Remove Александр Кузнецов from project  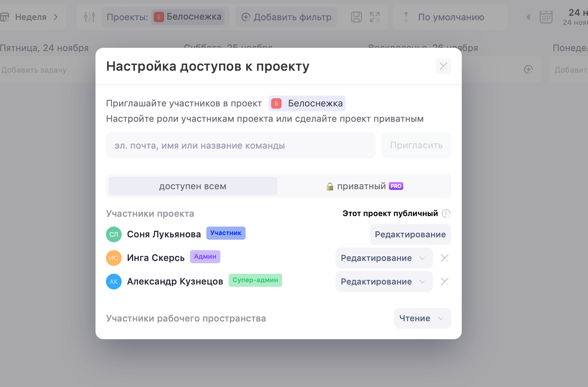pyautogui.click(x=444, y=282)
